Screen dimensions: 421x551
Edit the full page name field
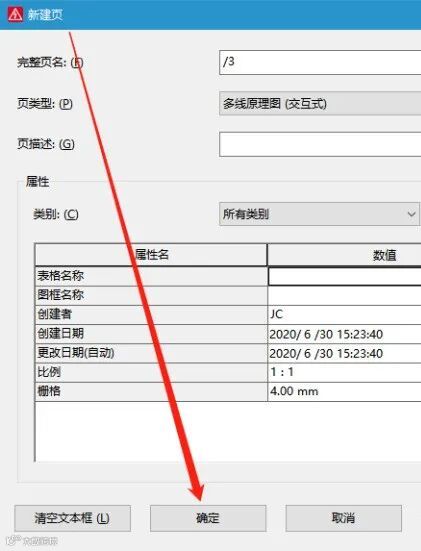(320, 63)
